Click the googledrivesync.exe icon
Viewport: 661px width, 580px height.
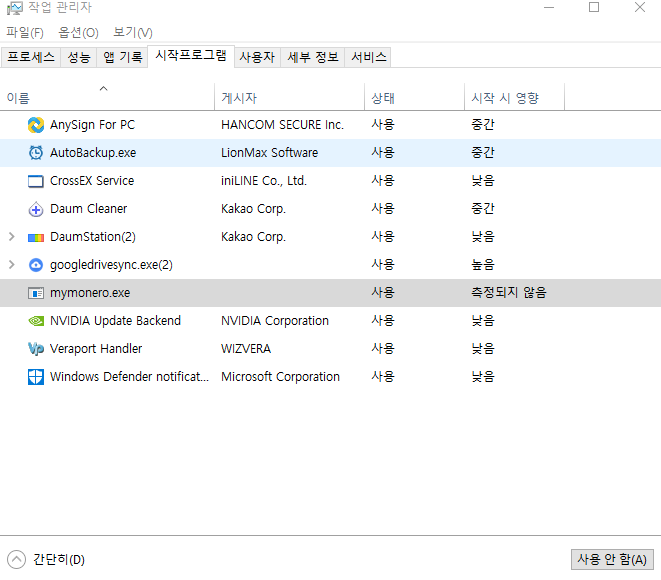36,265
